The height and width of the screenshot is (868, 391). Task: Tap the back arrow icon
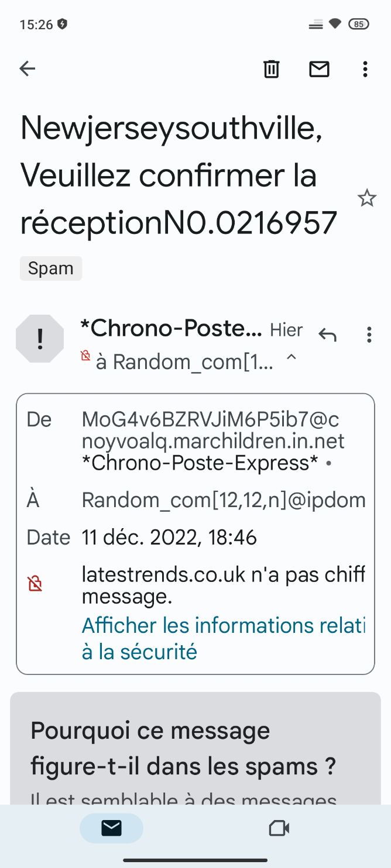28,69
